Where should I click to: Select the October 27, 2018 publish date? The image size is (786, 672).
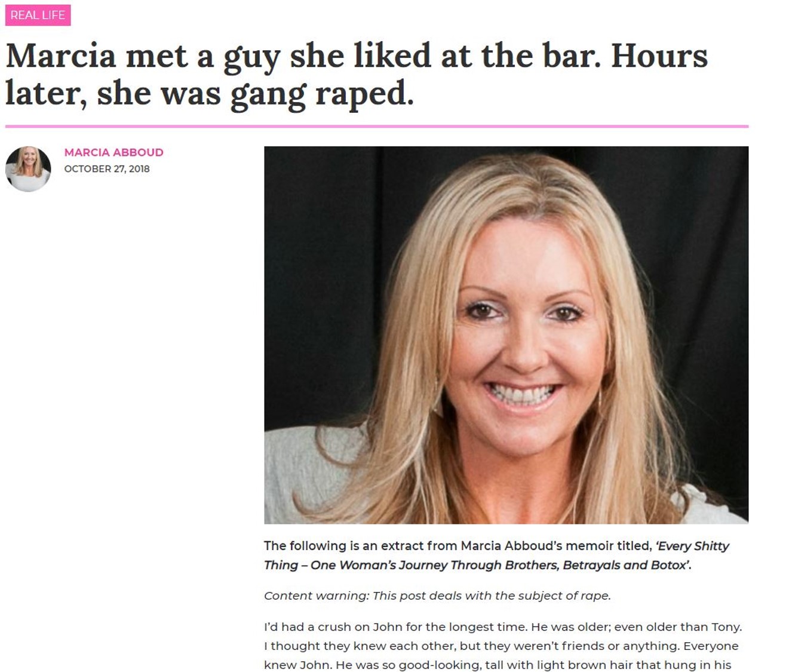pyautogui.click(x=107, y=169)
